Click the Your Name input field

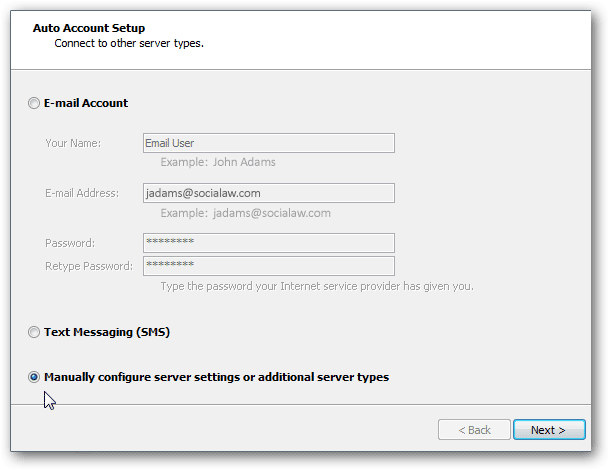(269, 143)
